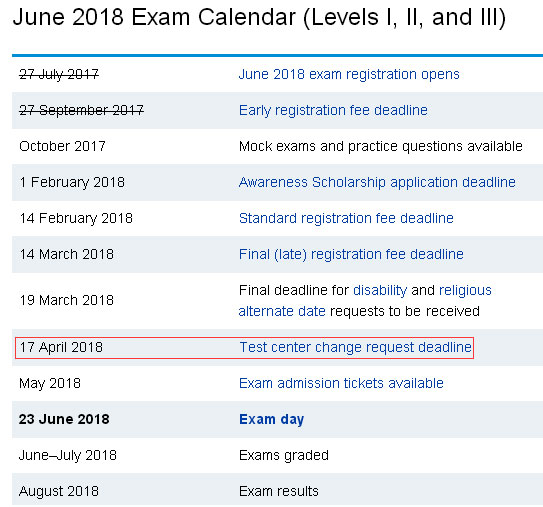Click Test center change request deadline link
543x507 pixels.
point(356,347)
